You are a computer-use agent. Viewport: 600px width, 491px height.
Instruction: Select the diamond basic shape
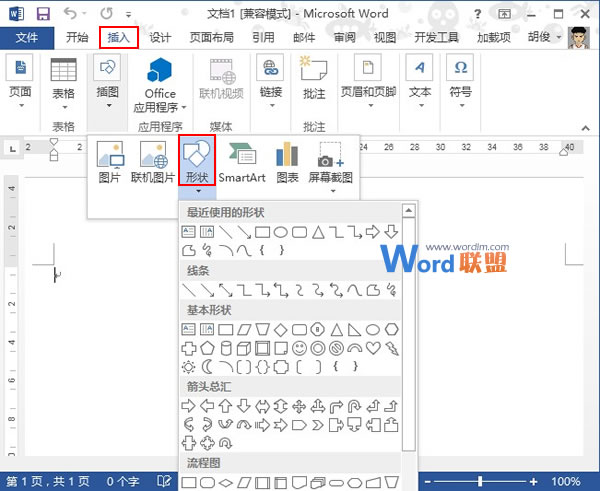click(x=281, y=330)
